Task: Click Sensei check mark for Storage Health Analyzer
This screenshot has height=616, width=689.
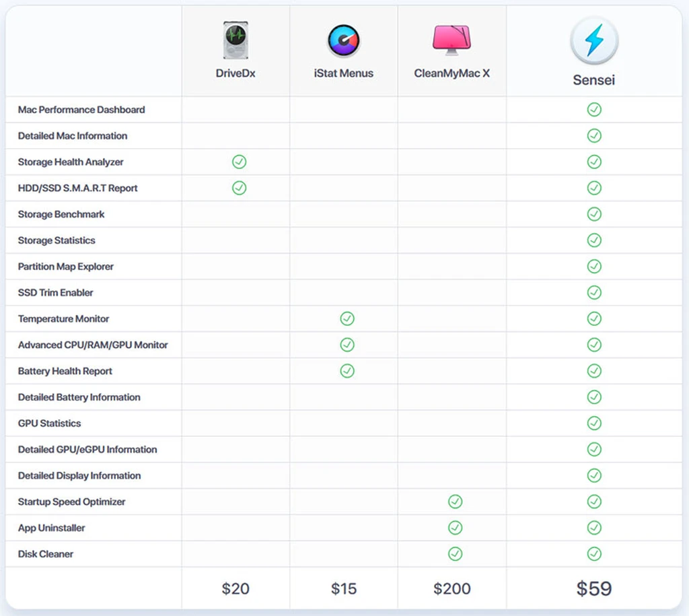Action: (x=594, y=162)
